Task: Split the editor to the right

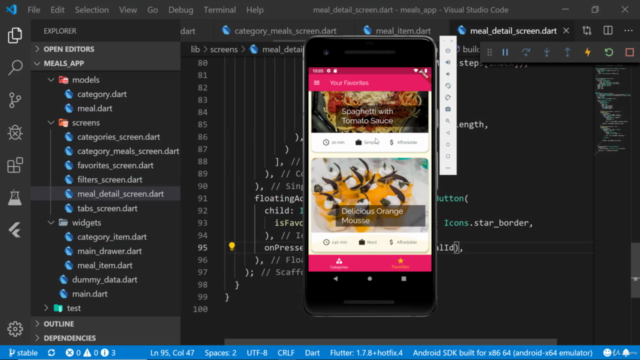Action: click(608, 31)
